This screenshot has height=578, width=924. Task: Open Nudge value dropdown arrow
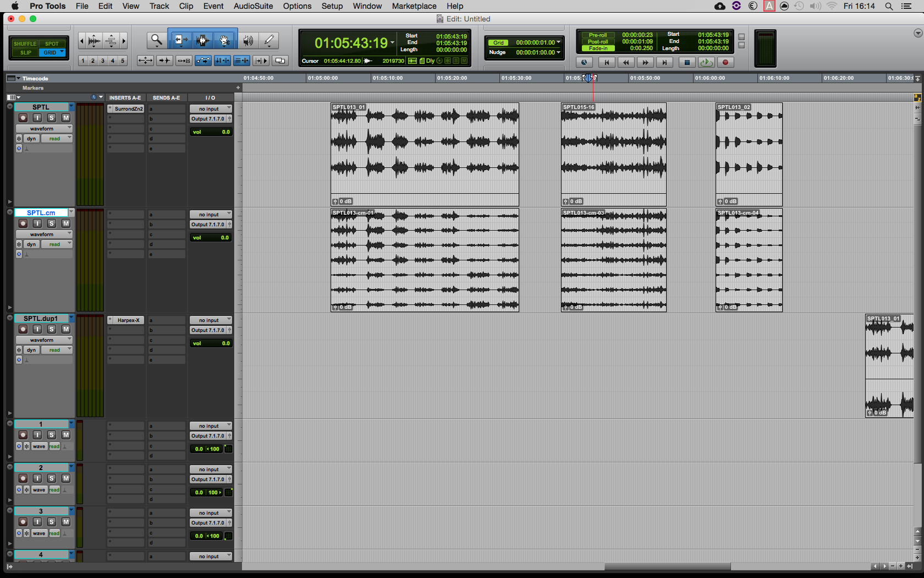tap(559, 52)
